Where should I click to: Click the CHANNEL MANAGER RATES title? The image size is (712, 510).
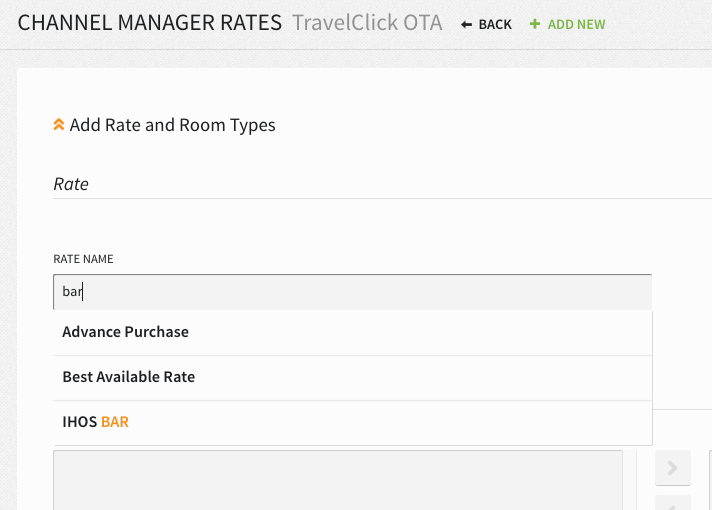click(x=150, y=23)
